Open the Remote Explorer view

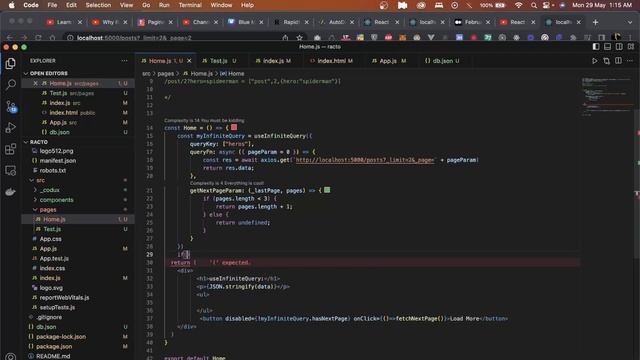click(11, 170)
